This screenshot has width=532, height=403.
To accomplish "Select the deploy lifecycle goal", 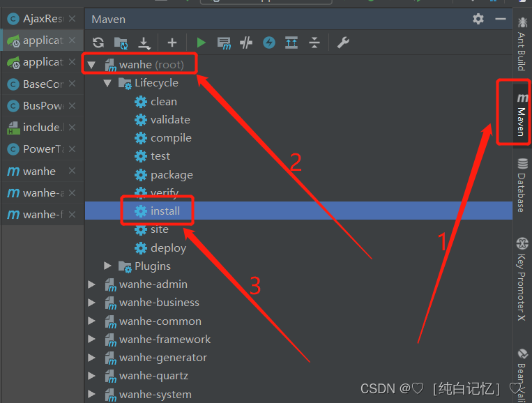I will pos(168,248).
